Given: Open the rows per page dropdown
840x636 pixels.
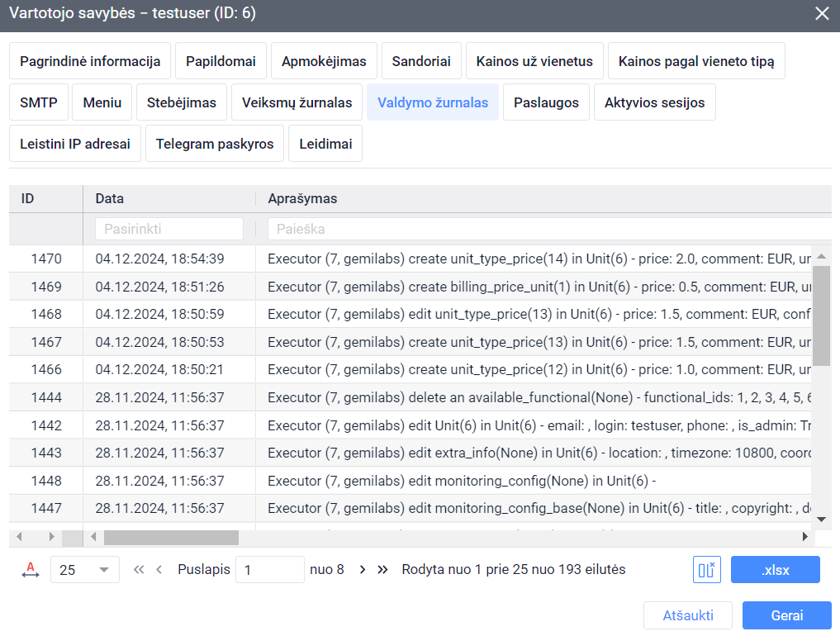Looking at the screenshot, I should (x=84, y=570).
